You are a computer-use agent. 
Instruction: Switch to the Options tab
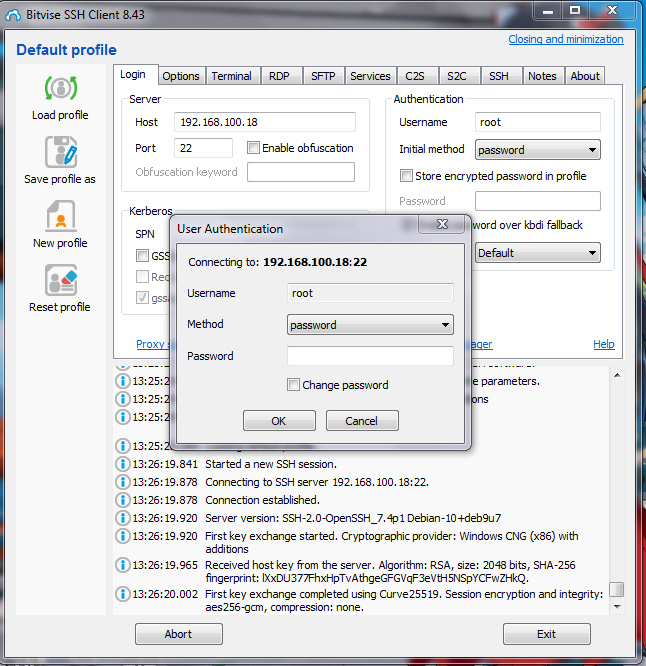181,76
